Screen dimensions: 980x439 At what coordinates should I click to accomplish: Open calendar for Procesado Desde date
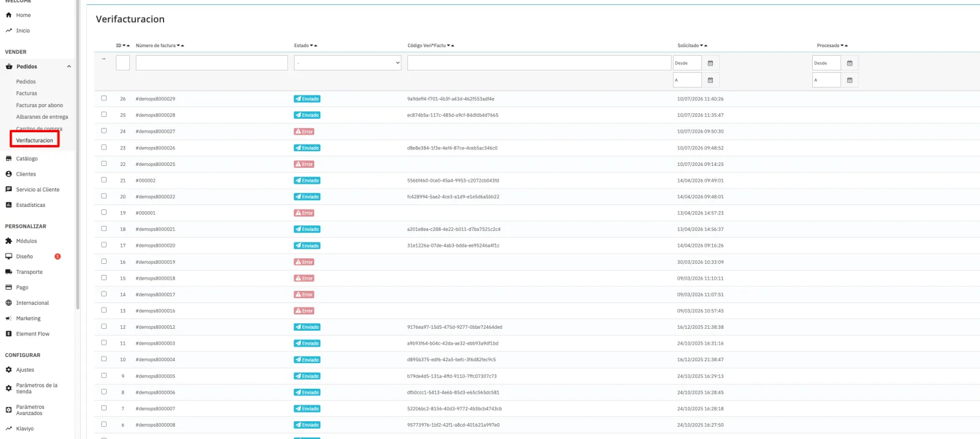pyautogui.click(x=850, y=63)
